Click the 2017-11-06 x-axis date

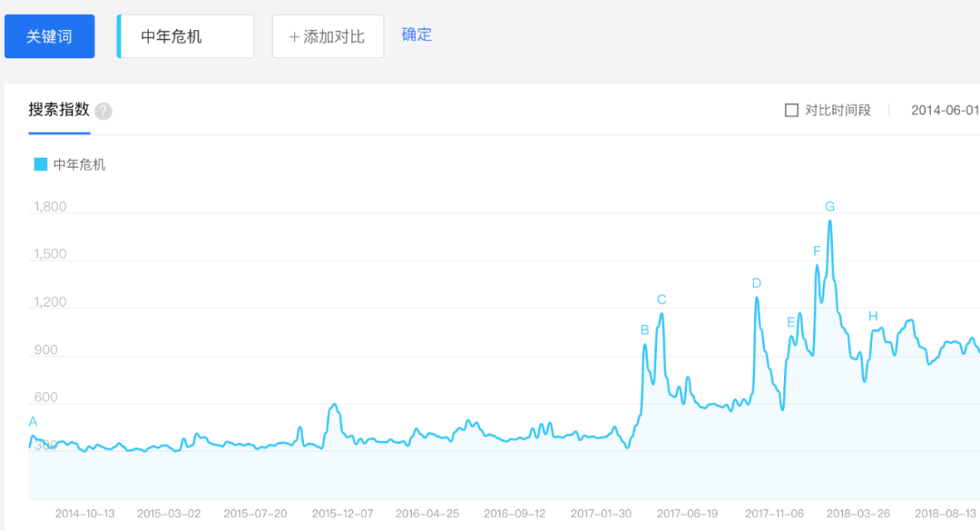pyautogui.click(x=774, y=514)
